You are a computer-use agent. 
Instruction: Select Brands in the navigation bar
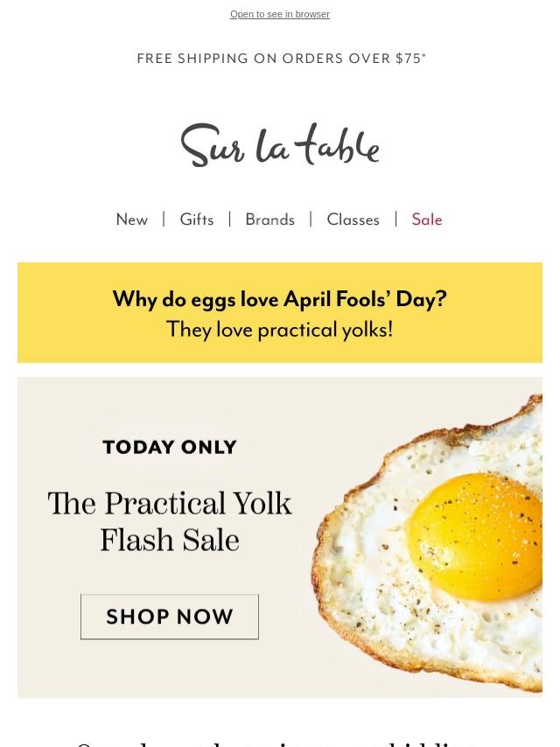coord(269,220)
